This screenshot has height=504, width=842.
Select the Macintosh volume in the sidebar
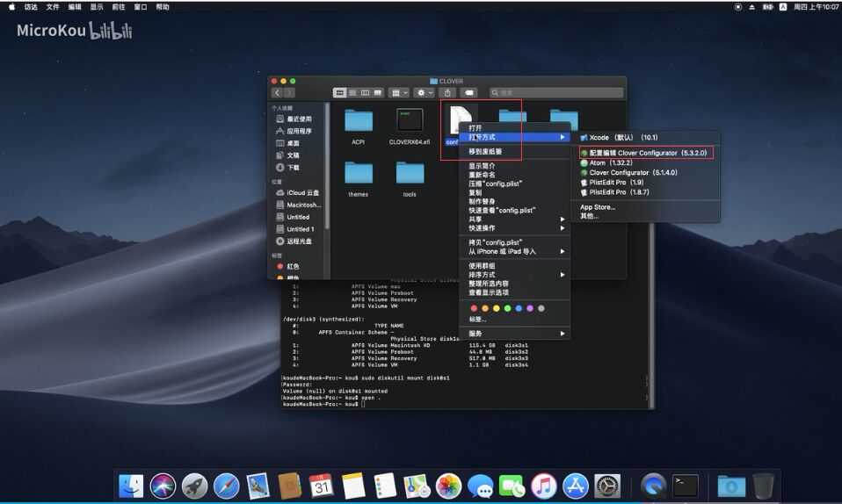click(298, 205)
